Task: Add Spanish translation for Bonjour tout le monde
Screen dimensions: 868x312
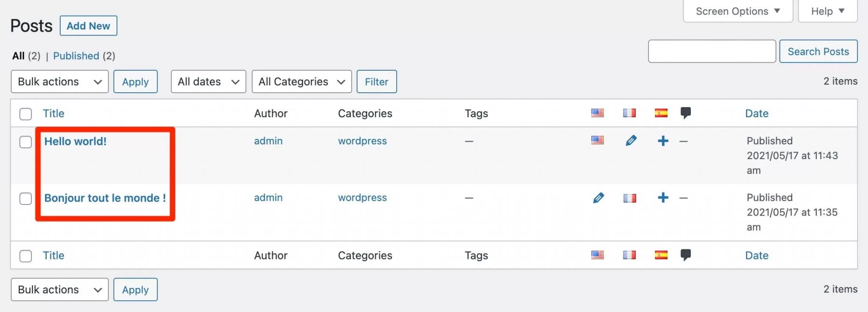Action: (663, 197)
